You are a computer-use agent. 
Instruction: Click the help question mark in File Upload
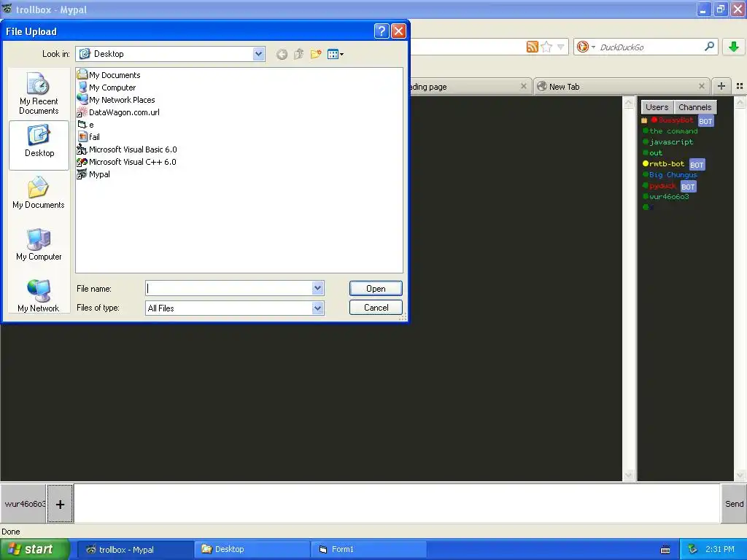[x=382, y=31]
